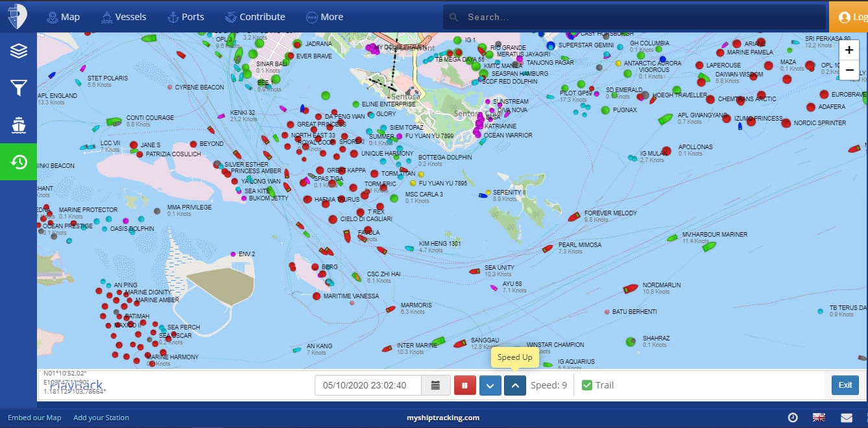Select the SANGGAU red ship marker
The height and width of the screenshot is (428, 868).
[460, 344]
